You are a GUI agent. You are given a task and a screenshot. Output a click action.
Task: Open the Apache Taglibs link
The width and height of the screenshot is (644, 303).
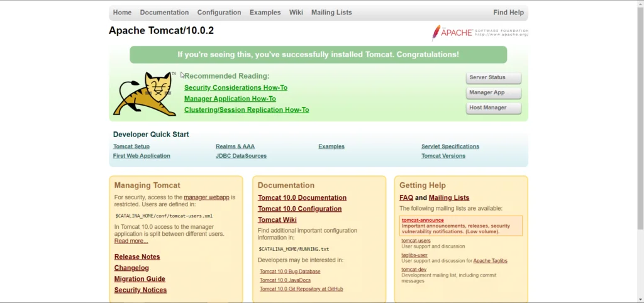click(x=490, y=260)
